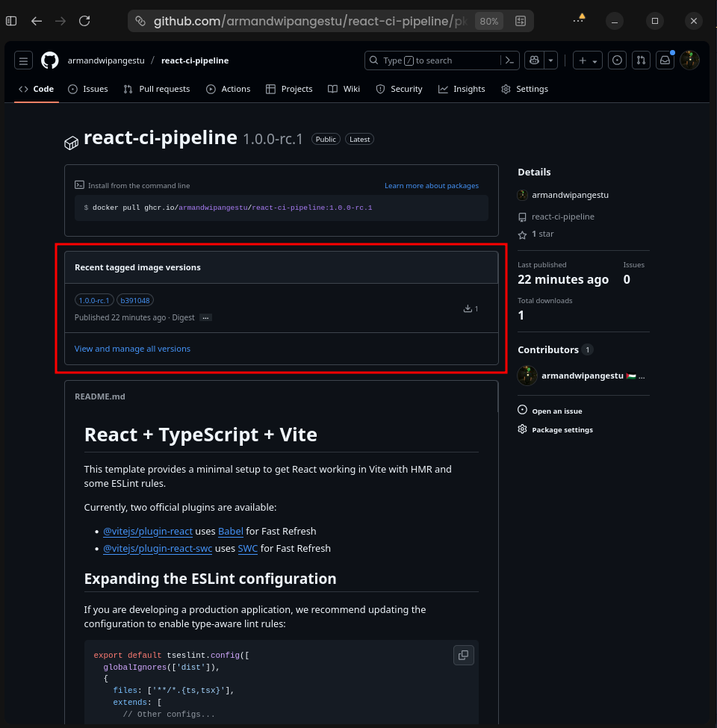This screenshot has height=728, width=717.
Task: Click the GitHub logo icon
Action: pos(49,60)
